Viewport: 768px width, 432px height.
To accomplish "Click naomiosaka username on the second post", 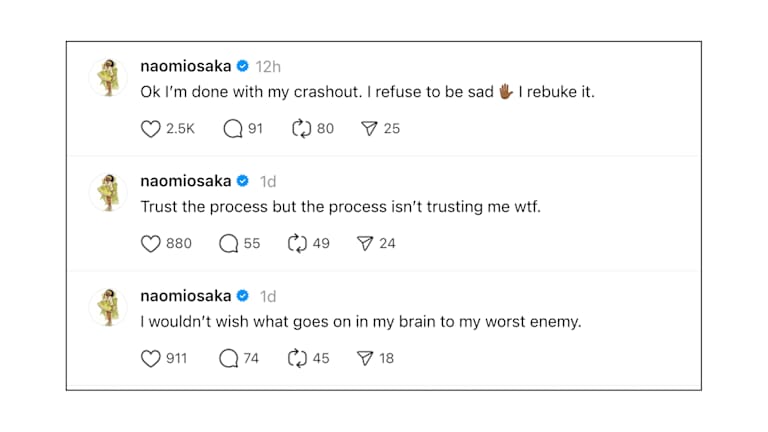I will pyautogui.click(x=185, y=181).
